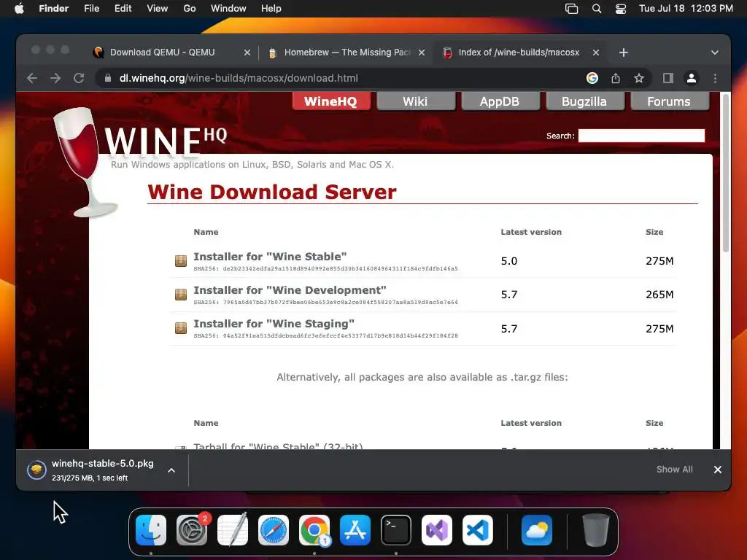
Task: Launch Terminal from the Dock
Action: 396,530
